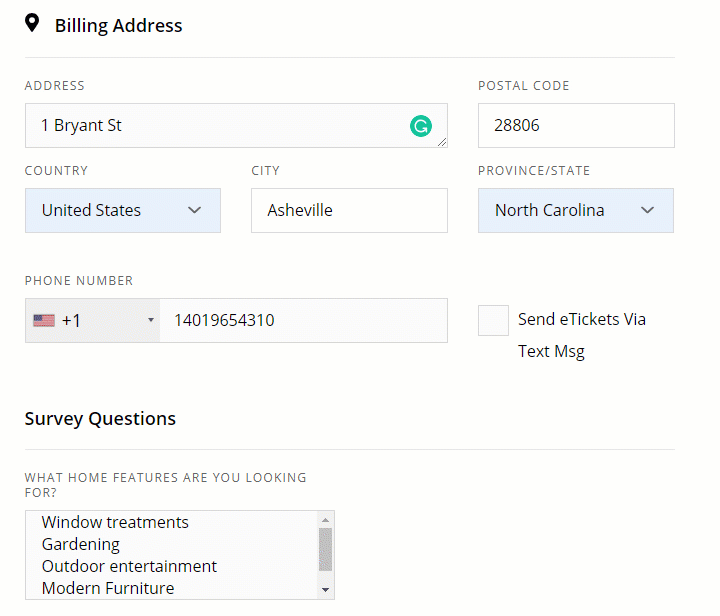Click the location pin icon beside Billing Address
Screen dimensions: 720x616
33,24
